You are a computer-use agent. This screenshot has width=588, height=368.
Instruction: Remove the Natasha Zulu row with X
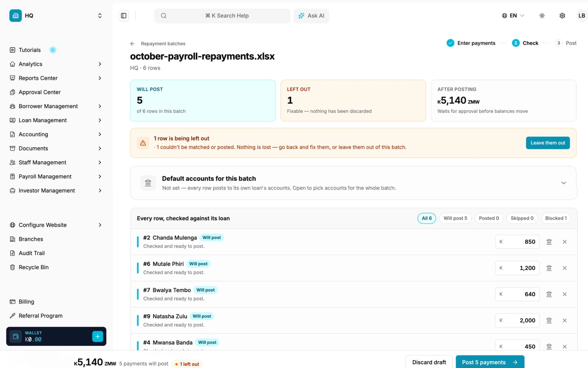click(565, 320)
